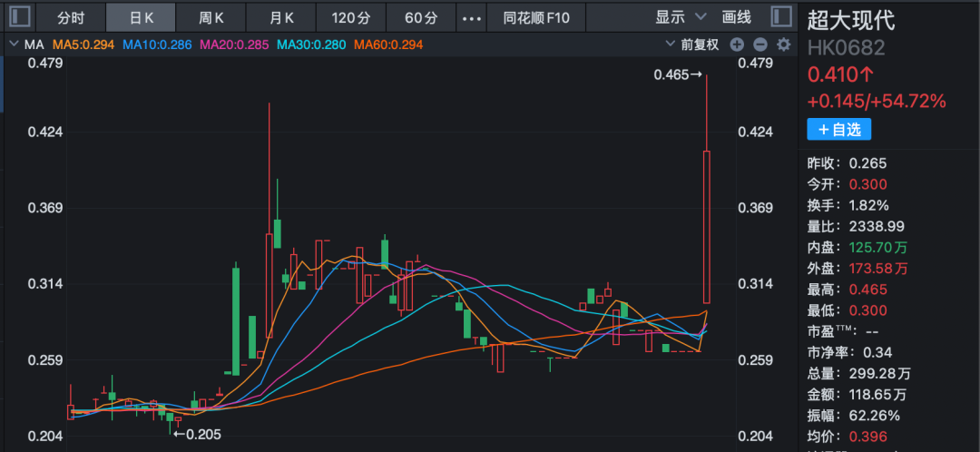Switch to the 分时 tab
The width and height of the screenshot is (980, 452).
(71, 17)
